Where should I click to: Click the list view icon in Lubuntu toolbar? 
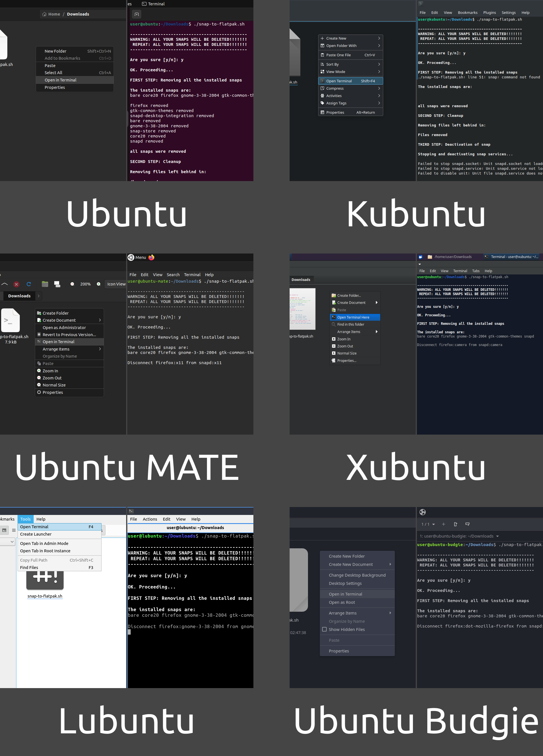pyautogui.click(x=14, y=530)
